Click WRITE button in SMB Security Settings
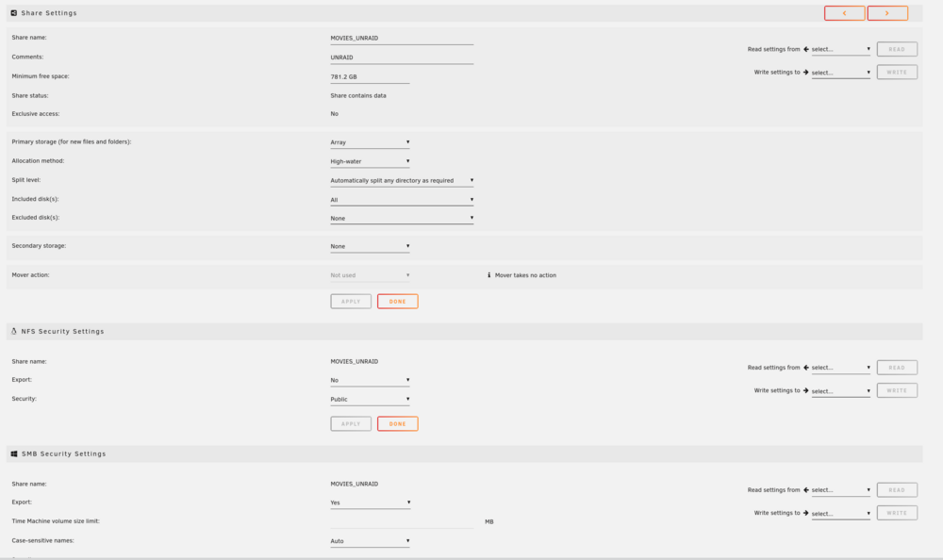The height and width of the screenshot is (560, 943). point(897,513)
